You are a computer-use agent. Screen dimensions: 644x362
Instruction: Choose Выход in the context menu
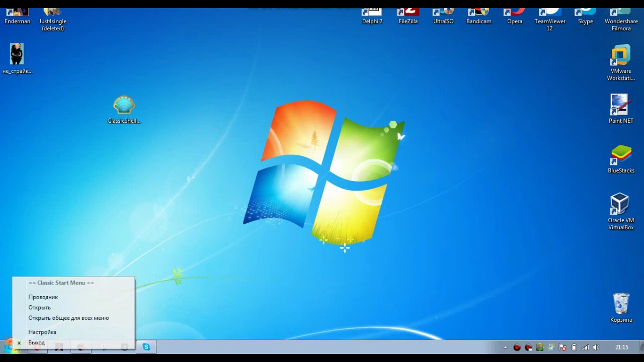coord(73,343)
